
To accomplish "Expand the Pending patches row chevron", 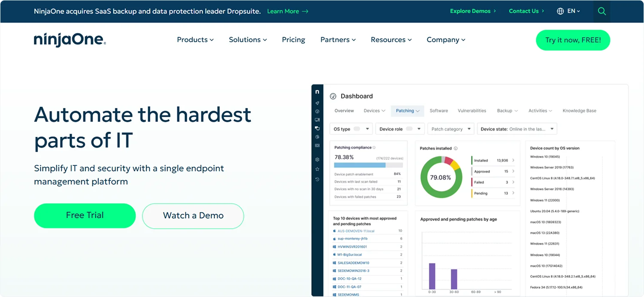I will click(513, 193).
